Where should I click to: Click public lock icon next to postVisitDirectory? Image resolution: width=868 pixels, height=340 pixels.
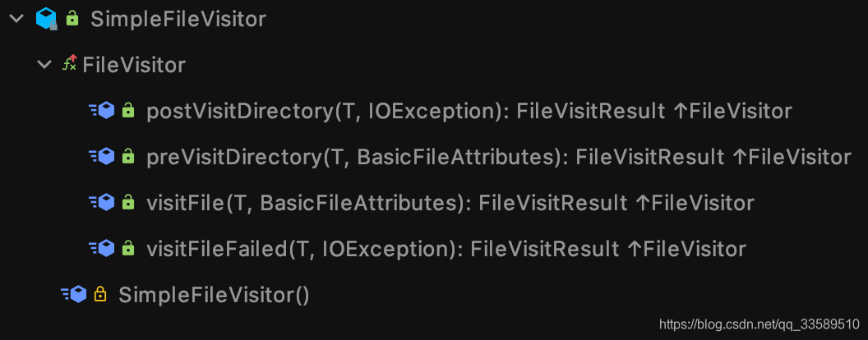click(x=128, y=110)
